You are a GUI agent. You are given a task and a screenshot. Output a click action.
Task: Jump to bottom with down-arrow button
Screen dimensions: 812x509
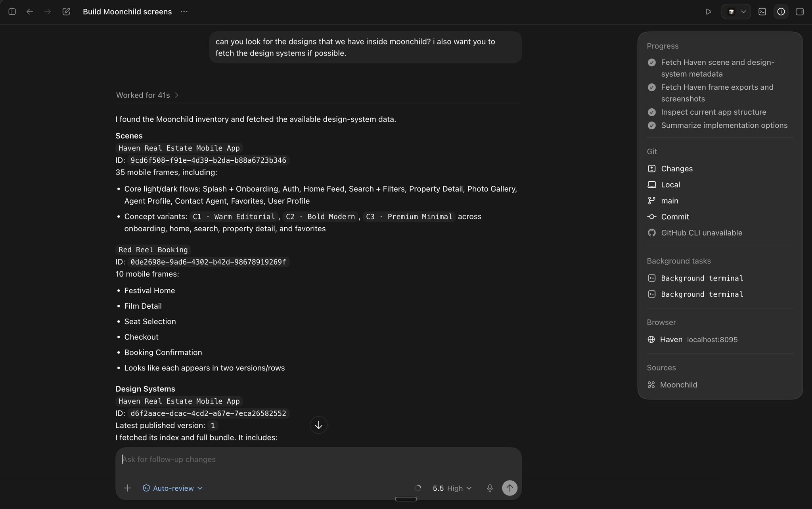pos(318,425)
